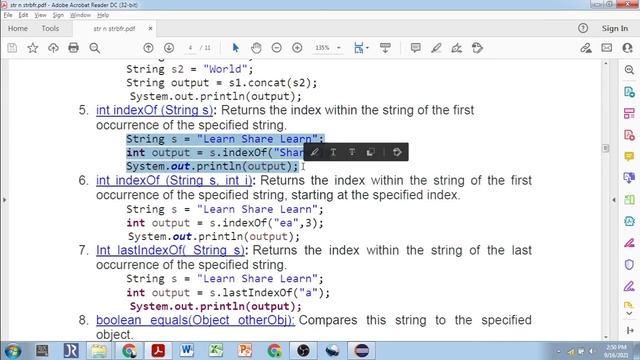Switch to the Tools tab
Viewport: 640px width, 360px height.
point(50,29)
